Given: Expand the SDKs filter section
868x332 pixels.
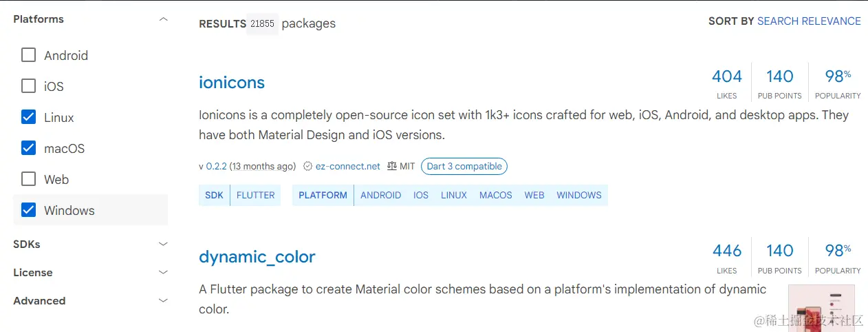Looking at the screenshot, I should [163, 244].
